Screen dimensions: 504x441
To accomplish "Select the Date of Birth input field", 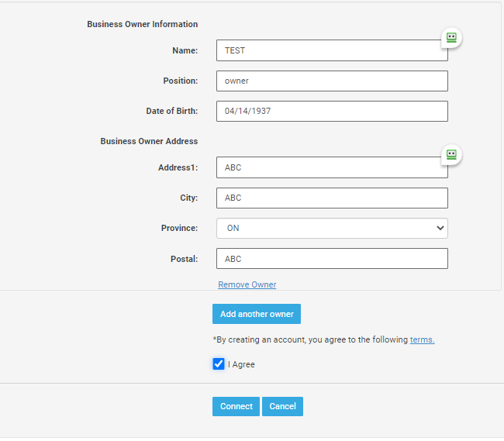I will pos(331,111).
